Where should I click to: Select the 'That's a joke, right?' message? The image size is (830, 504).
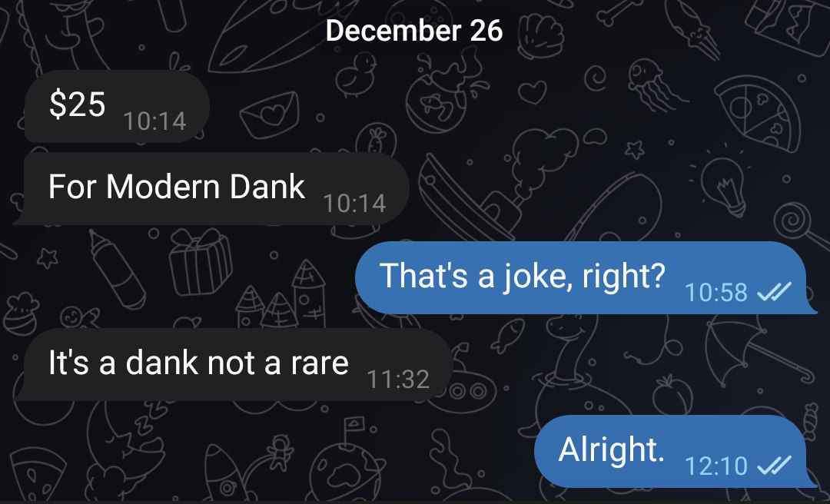click(585, 277)
